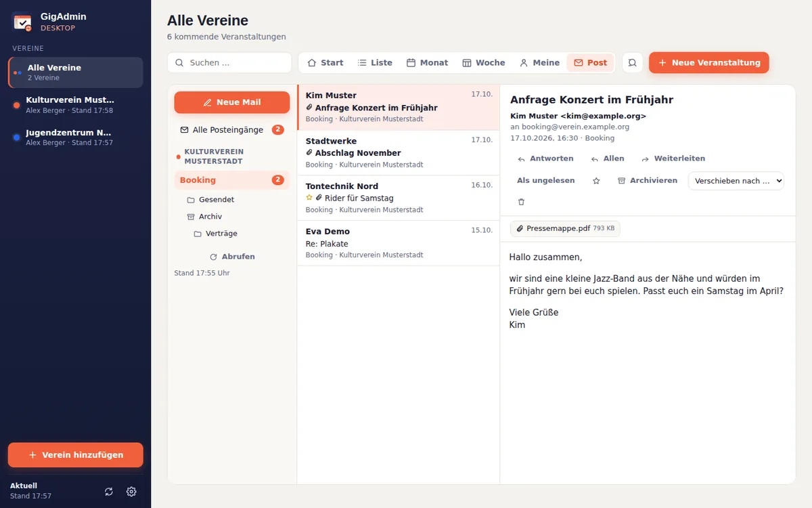The height and width of the screenshot is (508, 812).
Task: Open the Woche view tab
Action: (x=484, y=62)
